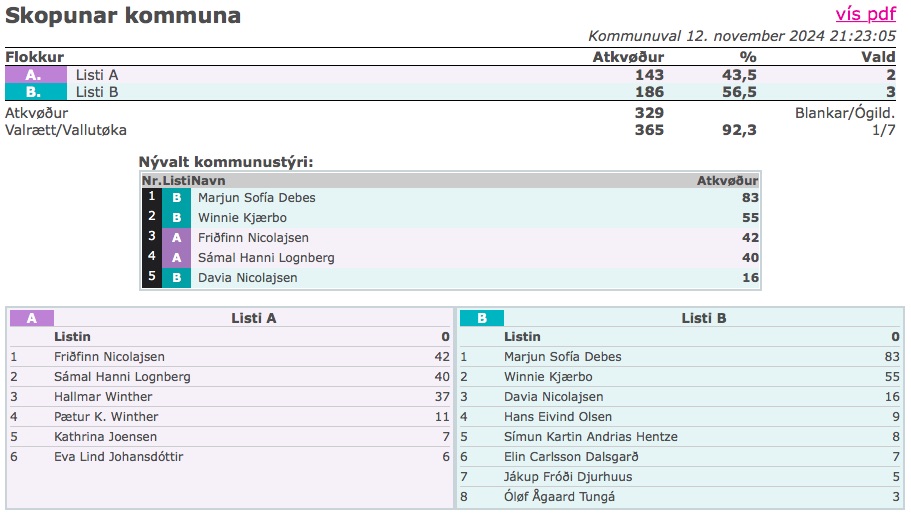Viewport: 911px width, 515px height.
Task: Select Eva Lind Johansdóttir in the Listi A panel
Action: pos(118,457)
